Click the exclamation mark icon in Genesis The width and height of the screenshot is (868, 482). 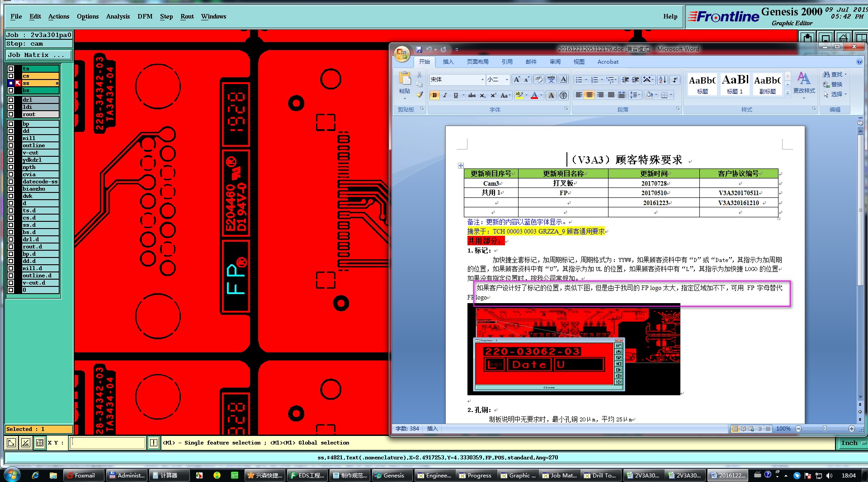[x=154, y=443]
